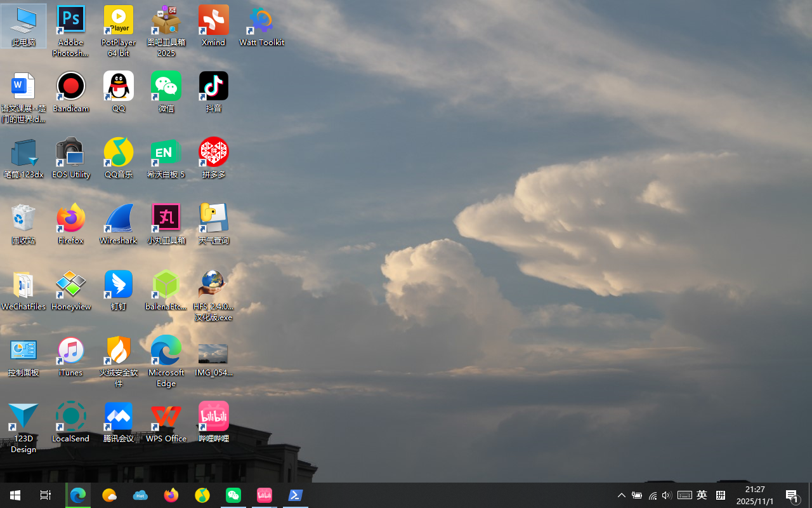Select the iTunes desktop shortcut
This screenshot has width=812, height=508.
[70, 351]
